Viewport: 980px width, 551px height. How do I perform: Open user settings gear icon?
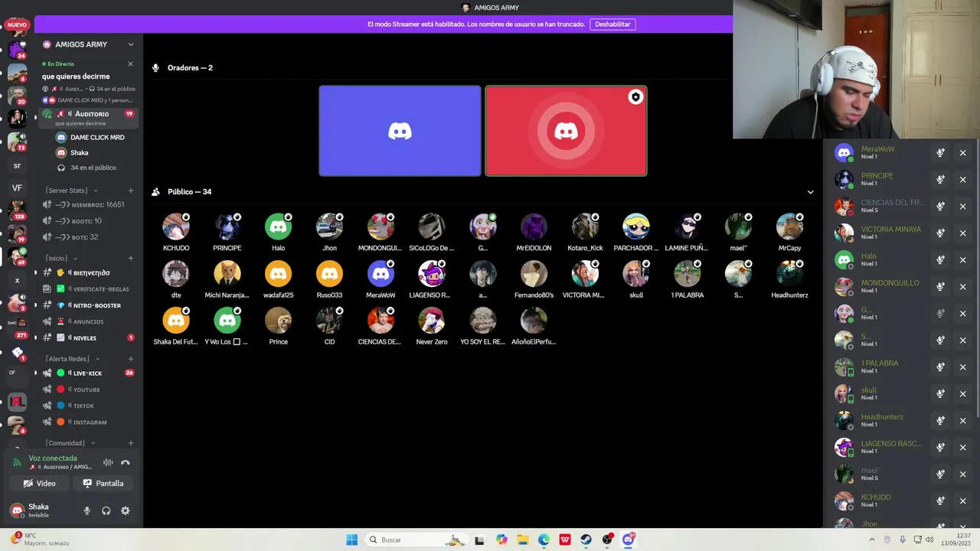pos(126,510)
